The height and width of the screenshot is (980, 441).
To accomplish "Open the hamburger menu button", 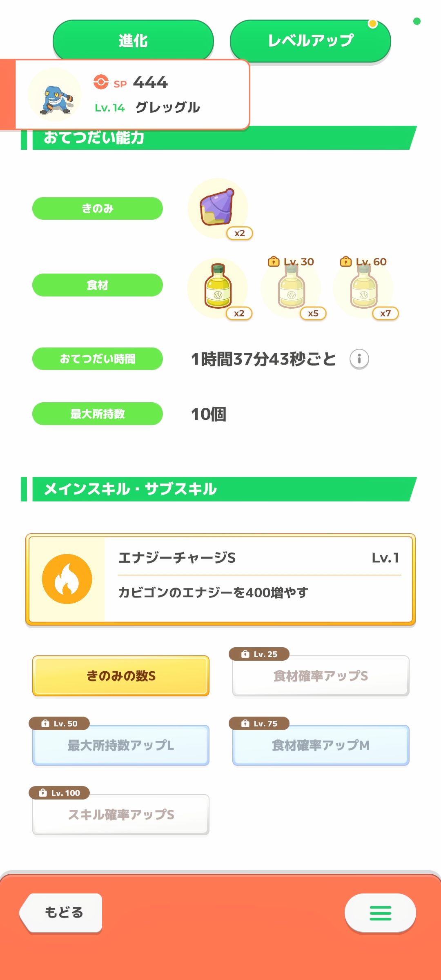I will 380,913.
